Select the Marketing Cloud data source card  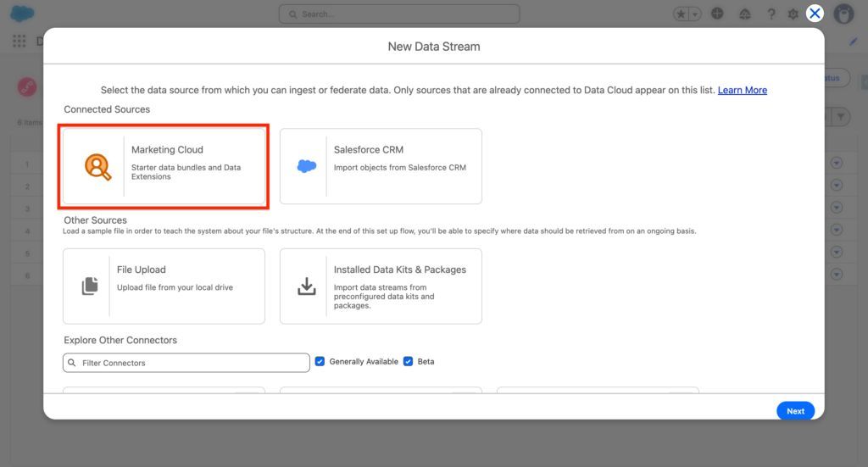164,166
